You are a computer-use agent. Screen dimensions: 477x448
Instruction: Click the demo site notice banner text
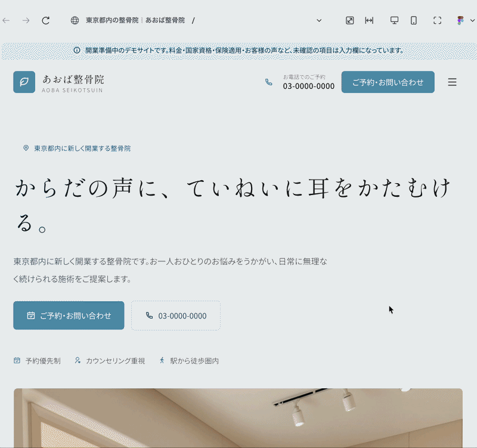tap(244, 51)
